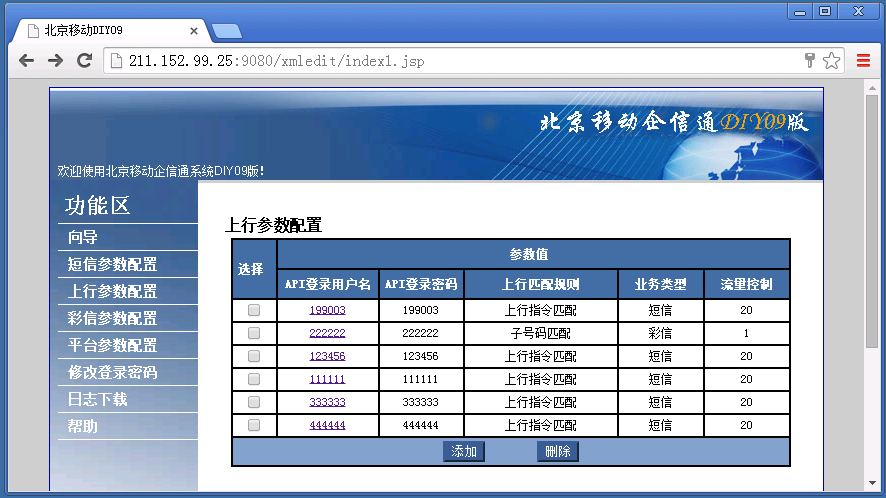The width and height of the screenshot is (886, 498).
Task: Select the API登录密码 column header
Action: pos(421,284)
